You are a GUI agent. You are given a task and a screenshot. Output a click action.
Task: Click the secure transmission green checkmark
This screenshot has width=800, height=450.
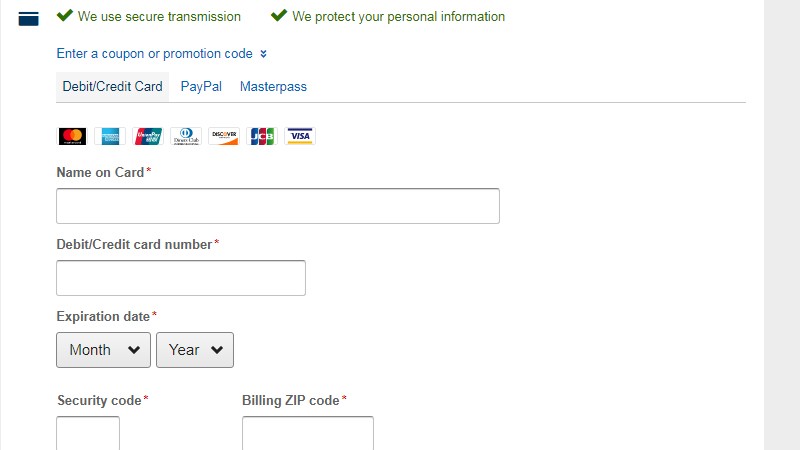pyautogui.click(x=65, y=16)
